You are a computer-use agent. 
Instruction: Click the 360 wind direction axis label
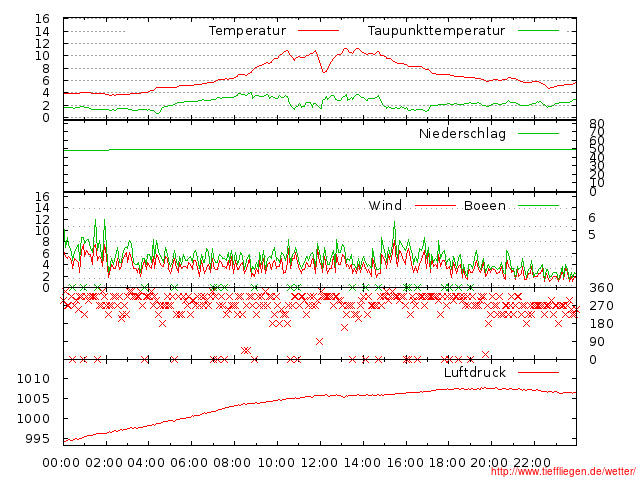point(601,288)
